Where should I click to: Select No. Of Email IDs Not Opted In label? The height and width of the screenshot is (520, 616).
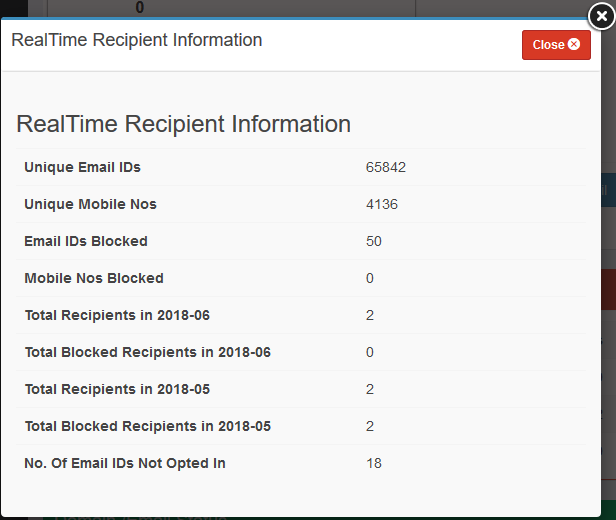coord(125,463)
